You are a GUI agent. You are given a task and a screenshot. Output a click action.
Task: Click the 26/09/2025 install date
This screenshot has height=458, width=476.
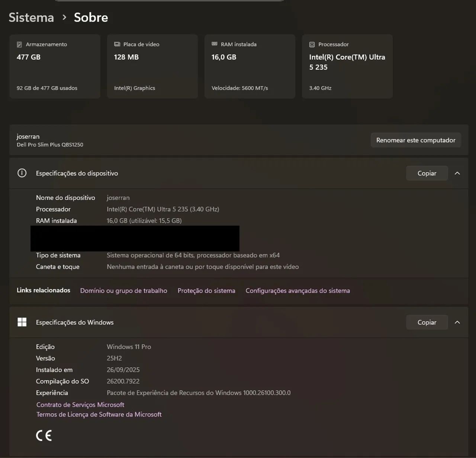tap(123, 370)
